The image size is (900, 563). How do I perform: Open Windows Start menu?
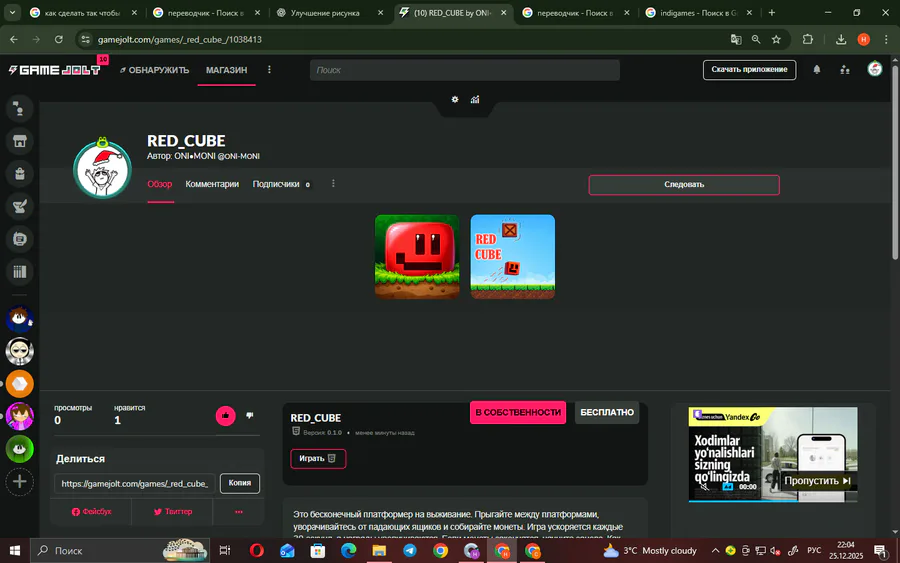point(15,551)
